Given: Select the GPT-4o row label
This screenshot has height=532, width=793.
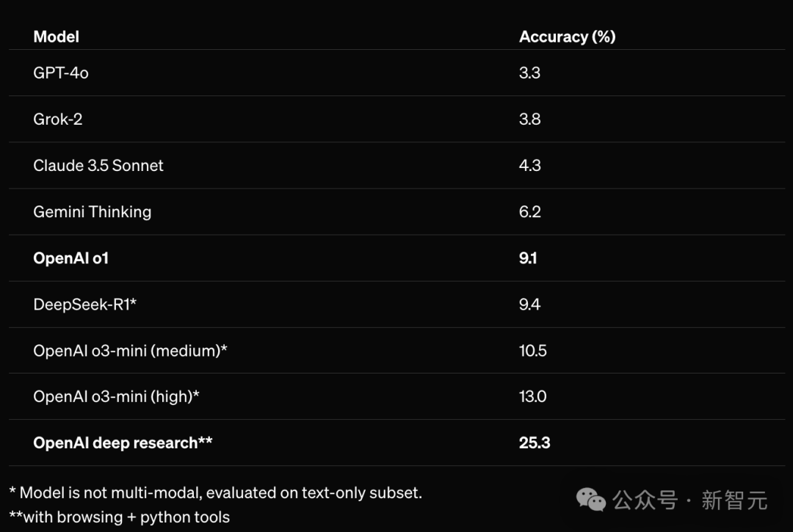Looking at the screenshot, I should (61, 73).
